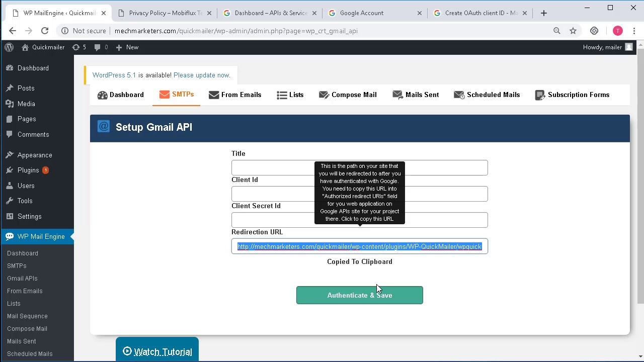Click the Redirection URL field
Screen dimensions: 644x362
pyautogui.click(x=360, y=246)
